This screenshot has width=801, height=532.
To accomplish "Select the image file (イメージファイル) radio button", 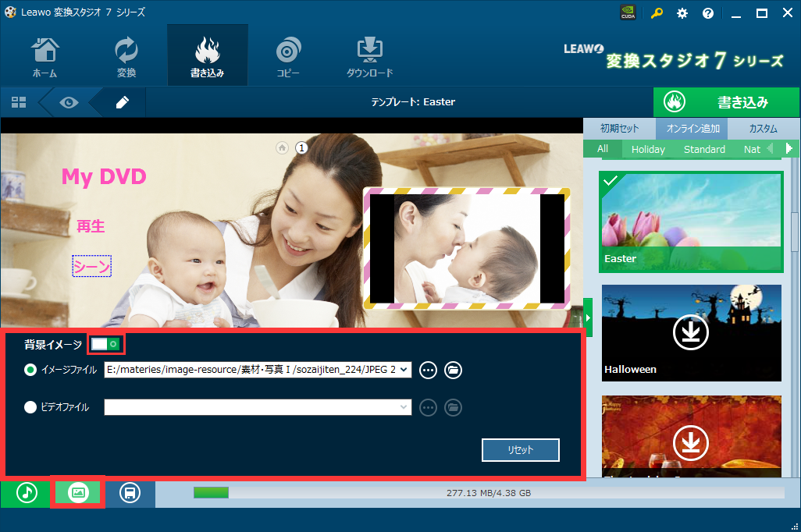I will tap(30, 371).
